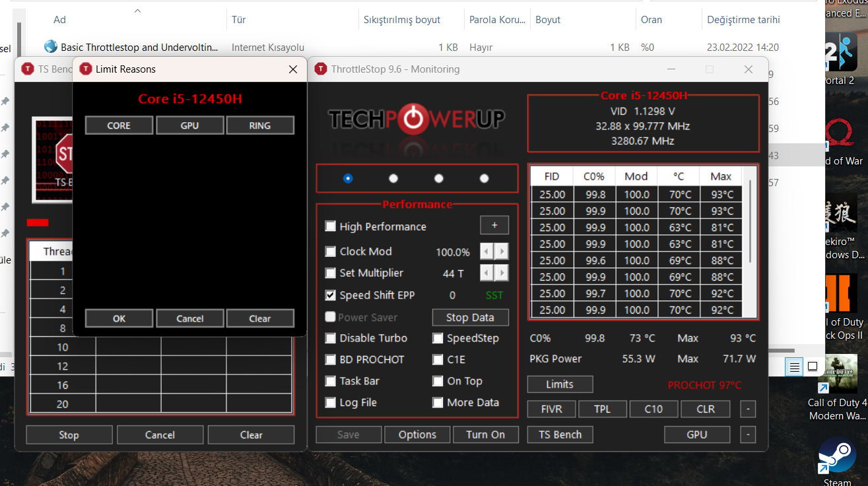Image resolution: width=868 pixels, height=486 pixels.
Task: Open the FIVR settings
Action: point(552,409)
